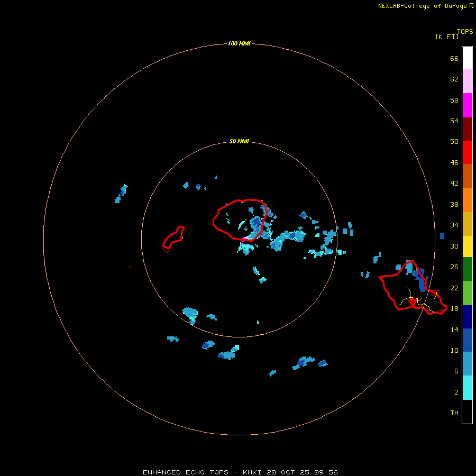The image size is (476, 476).
Task: Click the legend value '14'
Action: coord(454,329)
